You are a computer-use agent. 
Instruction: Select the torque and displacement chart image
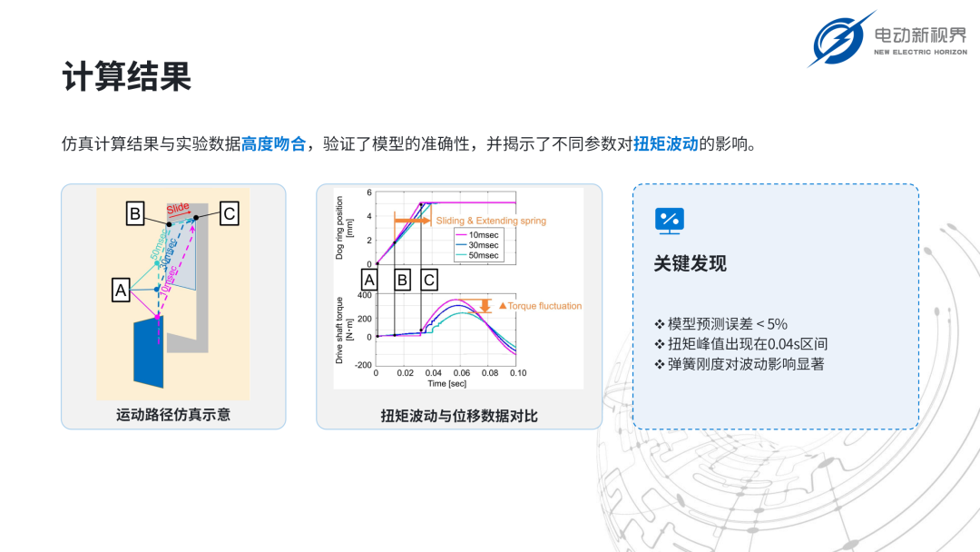pos(459,289)
